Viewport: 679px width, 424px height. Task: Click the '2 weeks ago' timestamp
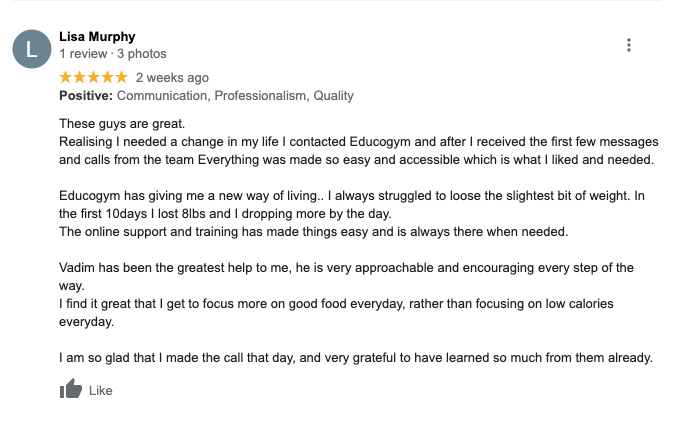click(172, 78)
